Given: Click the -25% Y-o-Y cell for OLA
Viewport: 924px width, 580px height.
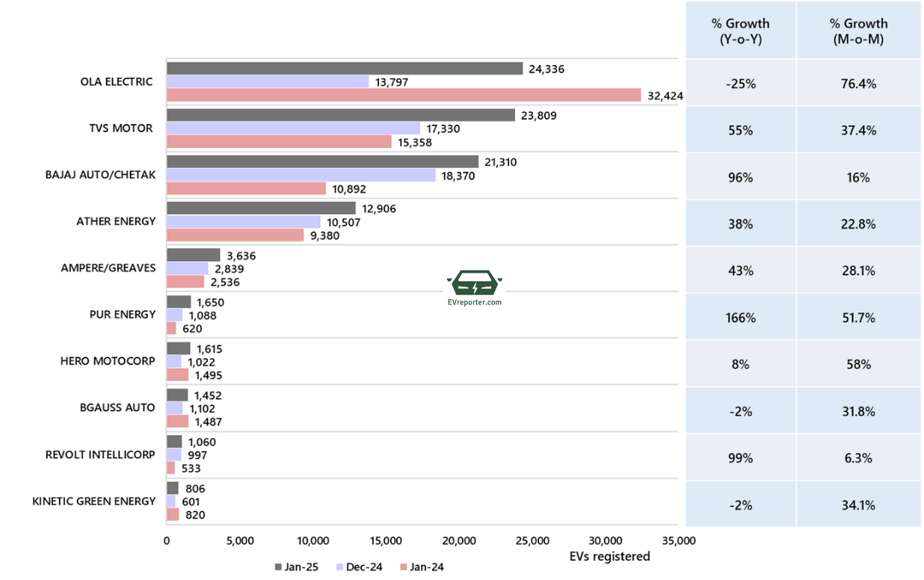Looking at the screenshot, I should 740,84.
